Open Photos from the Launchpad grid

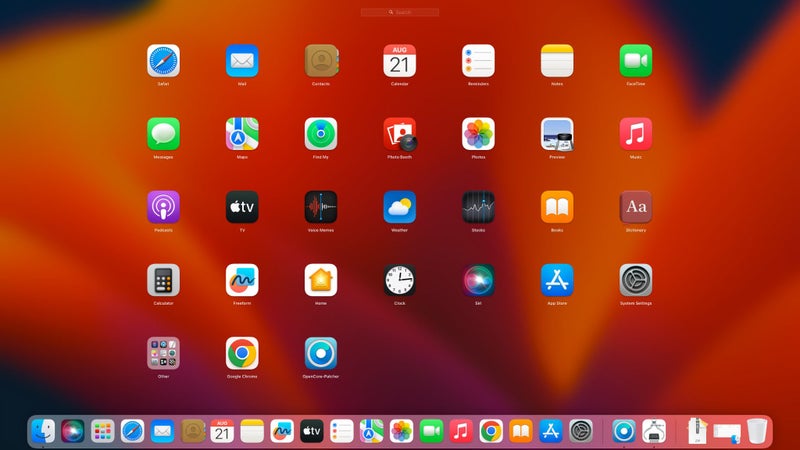pos(478,134)
